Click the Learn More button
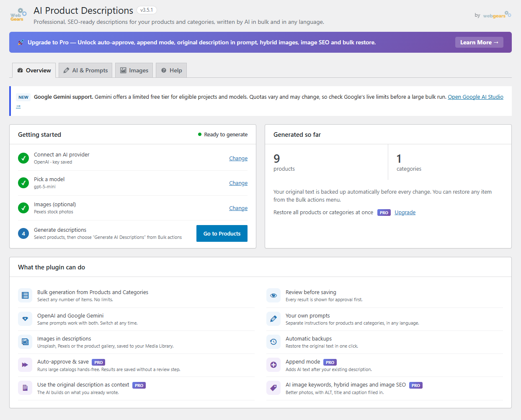 [x=479, y=42]
